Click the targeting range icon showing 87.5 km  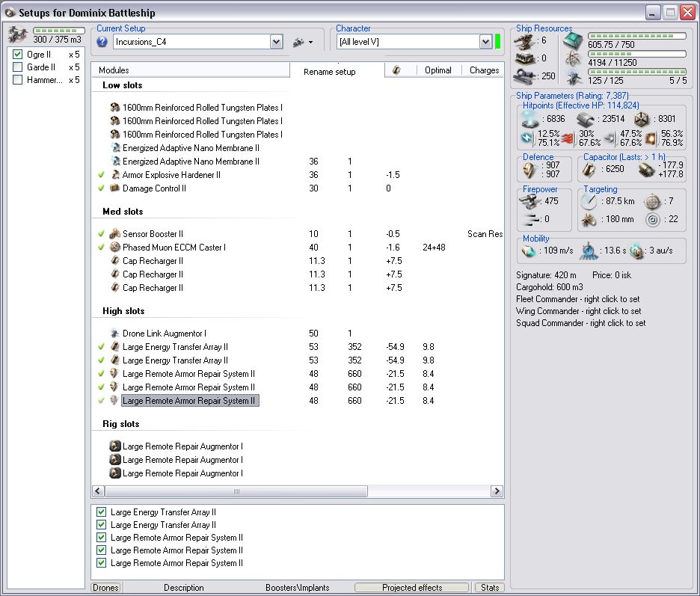[589, 202]
